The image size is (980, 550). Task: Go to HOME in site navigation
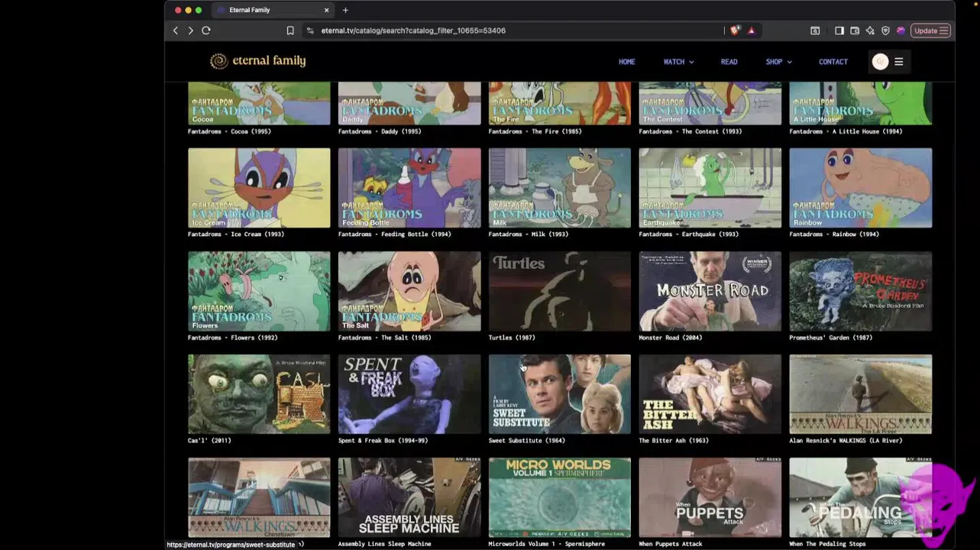pyautogui.click(x=627, y=62)
